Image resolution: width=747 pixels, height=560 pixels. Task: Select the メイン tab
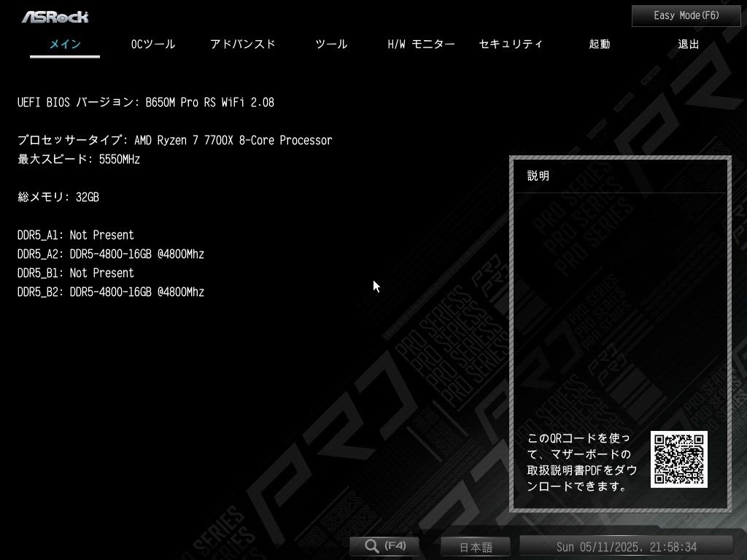(65, 44)
